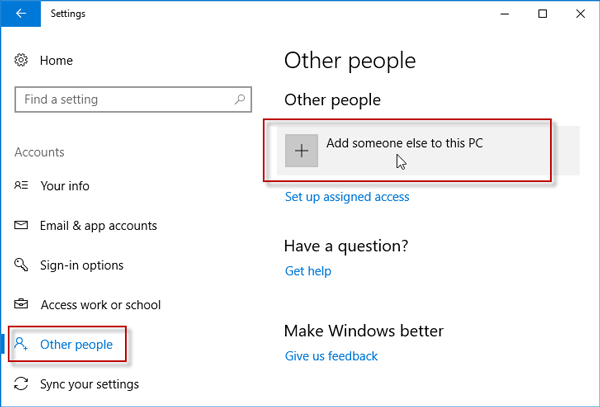
Task: Click the Get help link
Action: 308,271
